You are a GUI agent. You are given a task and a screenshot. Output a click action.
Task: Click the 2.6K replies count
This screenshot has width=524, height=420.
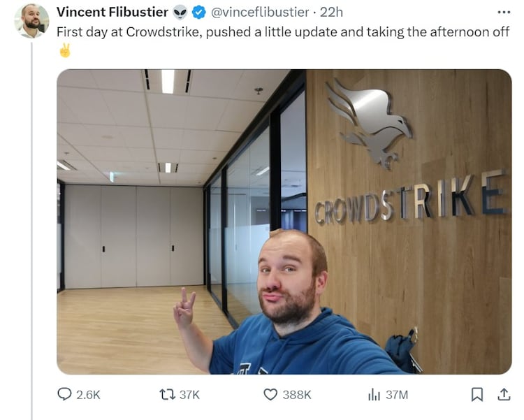tap(88, 395)
